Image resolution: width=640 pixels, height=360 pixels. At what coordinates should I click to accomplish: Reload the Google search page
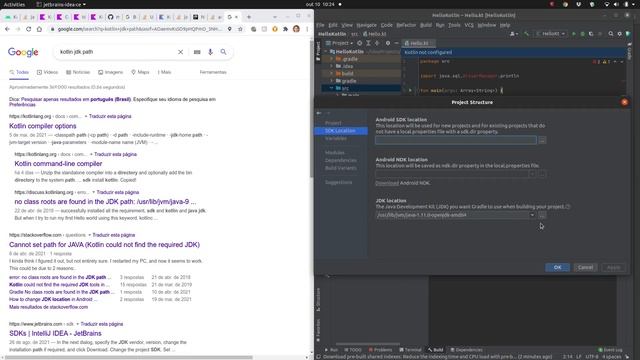pyautogui.click(x=29, y=29)
